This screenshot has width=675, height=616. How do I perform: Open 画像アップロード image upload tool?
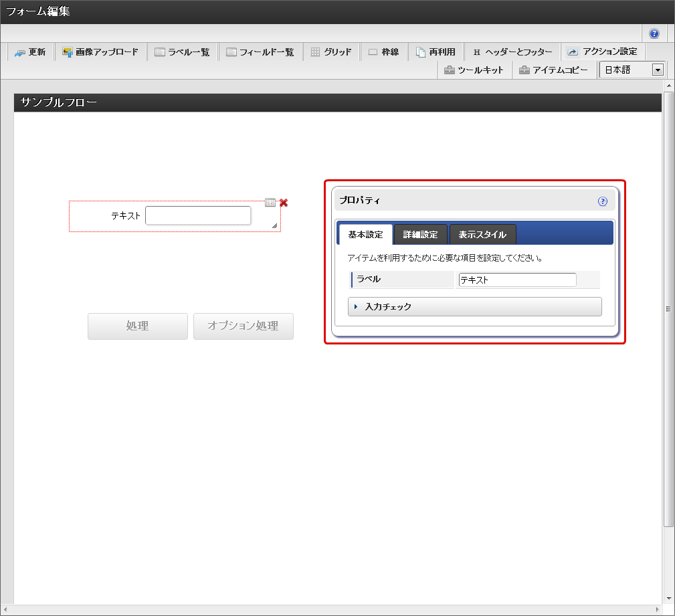(x=100, y=52)
